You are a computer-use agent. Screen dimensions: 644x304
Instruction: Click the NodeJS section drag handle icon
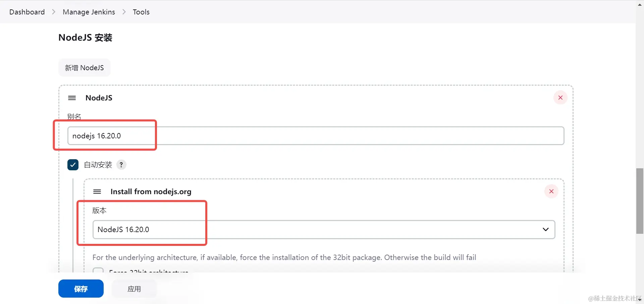(72, 98)
